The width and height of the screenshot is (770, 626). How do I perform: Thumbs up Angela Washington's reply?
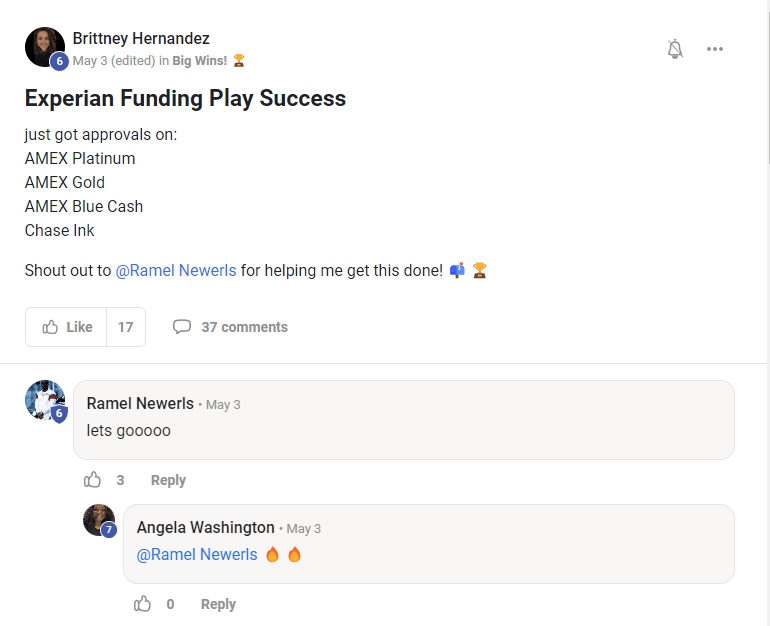pyautogui.click(x=143, y=604)
